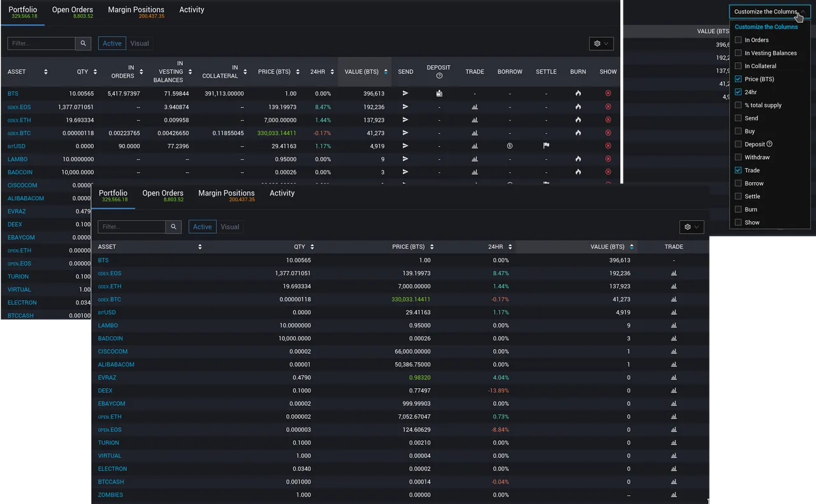Sort by ASSET column in top panel
This screenshot has width=816, height=504.
(x=27, y=72)
